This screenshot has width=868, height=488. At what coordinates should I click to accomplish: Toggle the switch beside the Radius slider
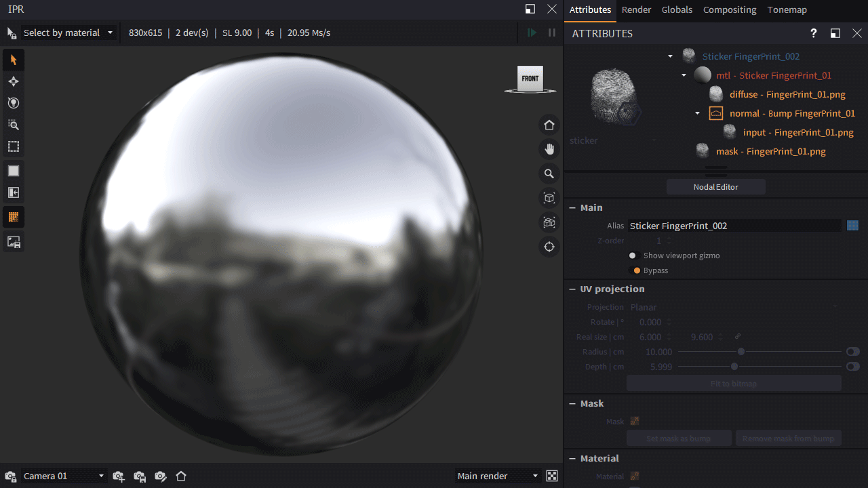coord(852,352)
